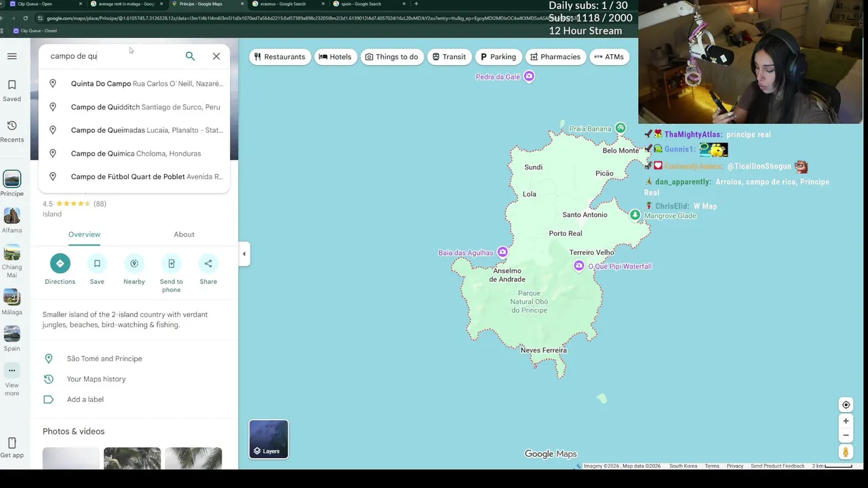Viewport: 868px width, 488px height.
Task: Click the Pedra da Galé map pin
Action: click(529, 77)
